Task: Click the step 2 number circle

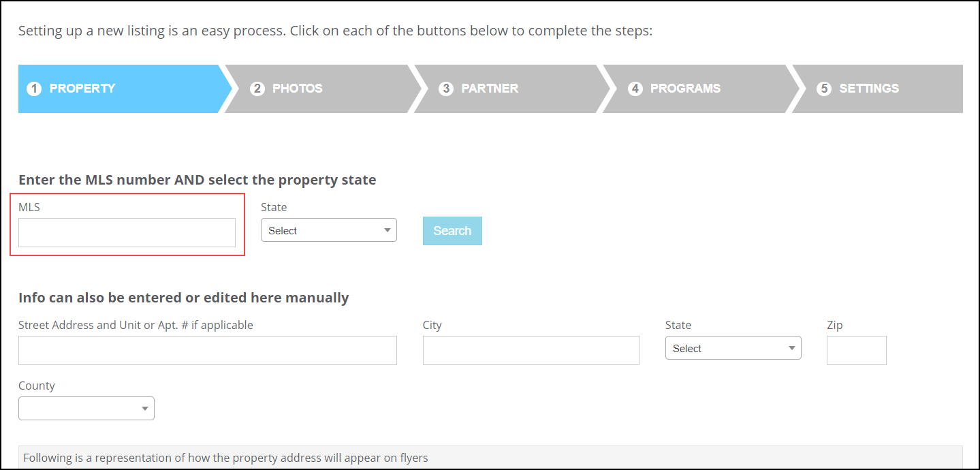Action: pyautogui.click(x=257, y=89)
